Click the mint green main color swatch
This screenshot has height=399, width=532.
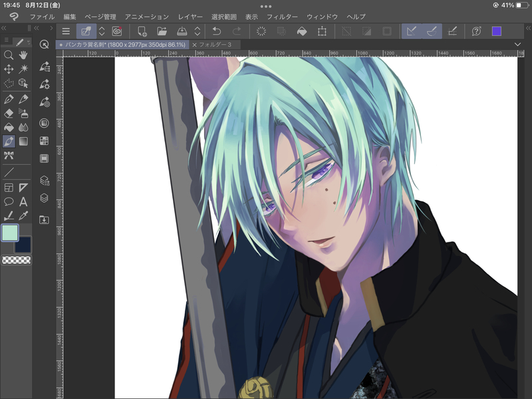click(x=10, y=233)
